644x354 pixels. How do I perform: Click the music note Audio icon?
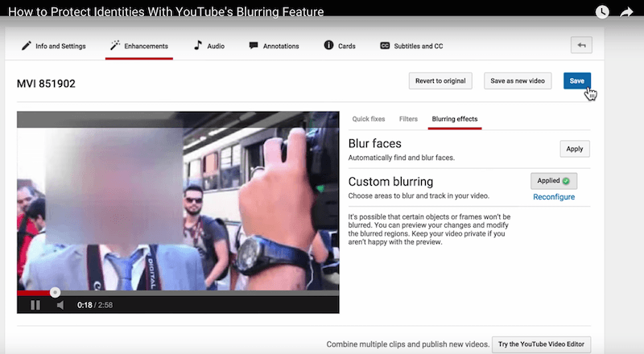198,45
